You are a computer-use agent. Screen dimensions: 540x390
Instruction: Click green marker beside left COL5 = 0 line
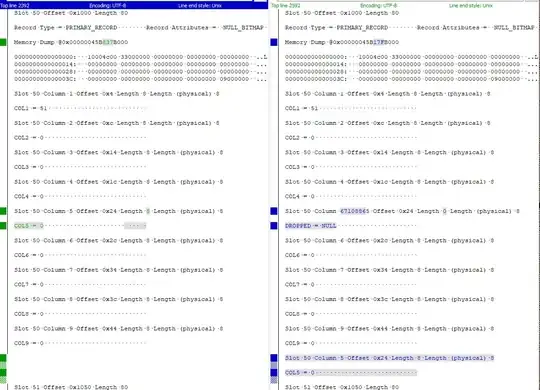tap(3, 226)
